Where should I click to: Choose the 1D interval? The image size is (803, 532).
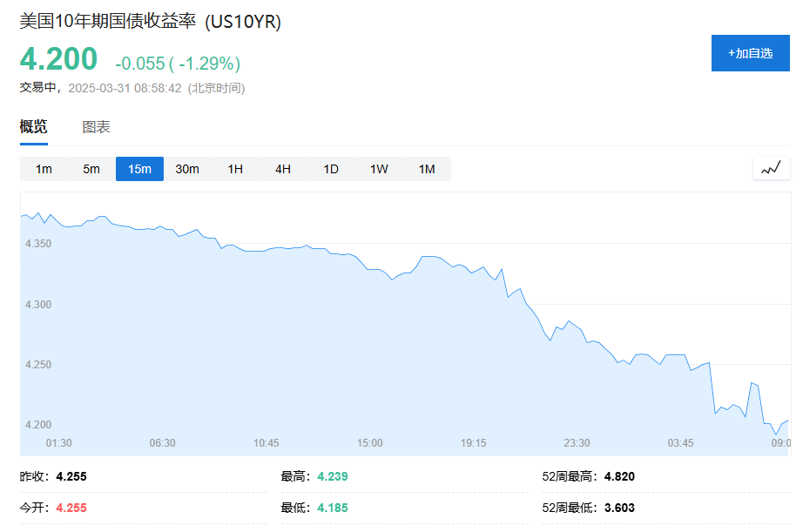[x=331, y=169]
